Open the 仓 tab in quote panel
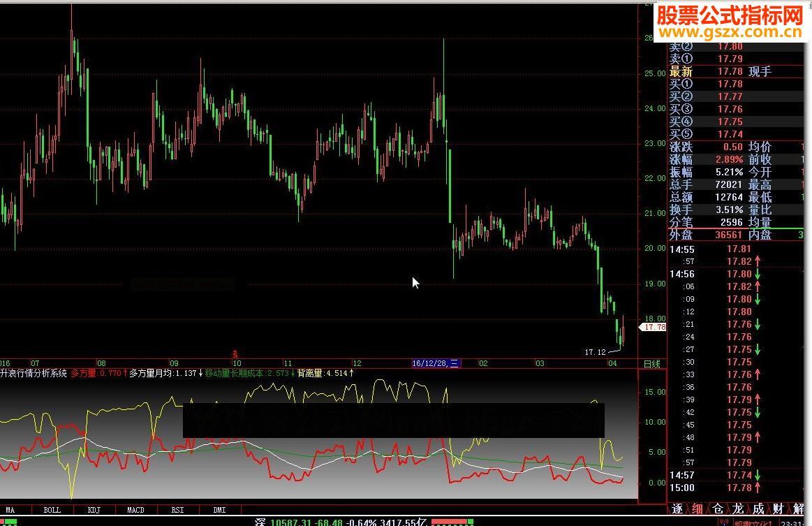 717,509
